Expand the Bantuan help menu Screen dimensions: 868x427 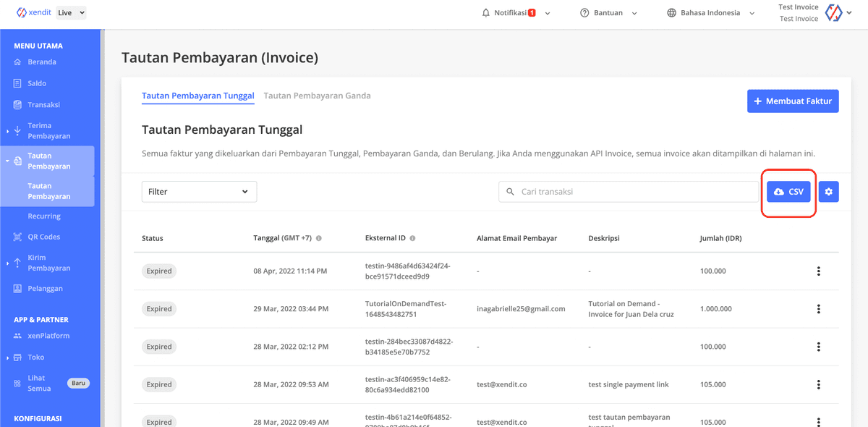click(608, 13)
